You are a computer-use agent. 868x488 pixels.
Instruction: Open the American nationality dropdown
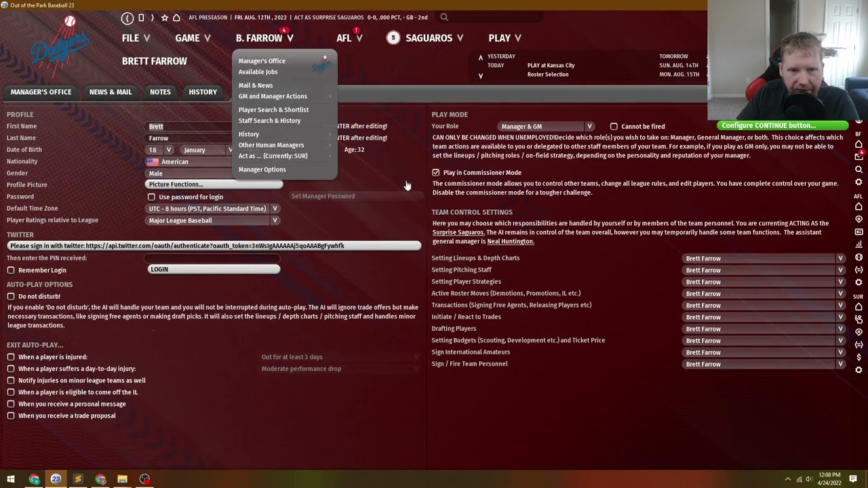tap(189, 162)
